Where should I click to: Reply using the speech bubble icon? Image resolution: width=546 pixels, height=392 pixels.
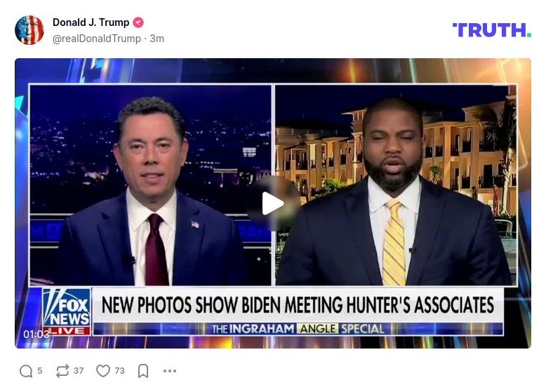[x=26, y=371]
